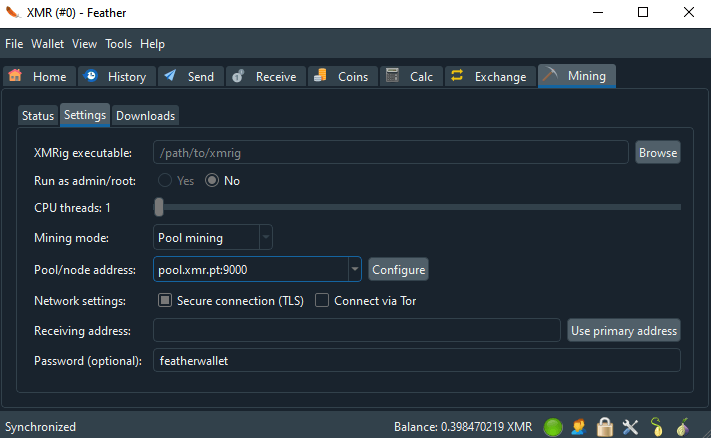Click the Browse button for XMRig
711x438 pixels.
658,153
